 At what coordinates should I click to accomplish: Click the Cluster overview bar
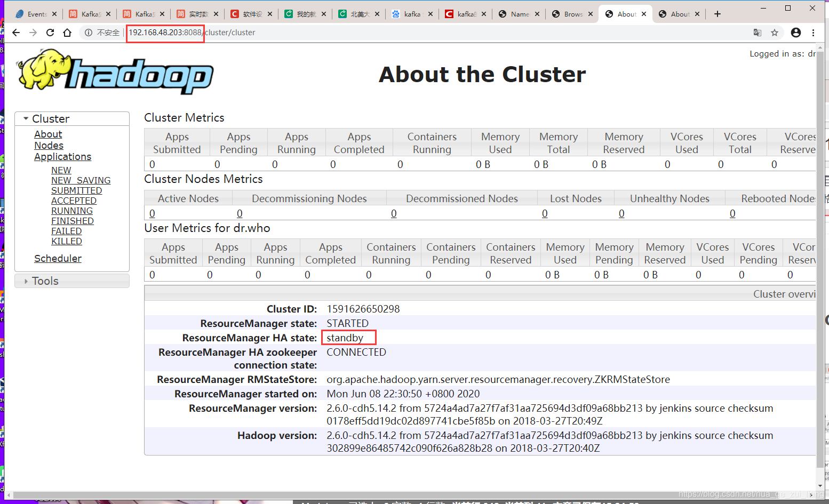click(480, 294)
